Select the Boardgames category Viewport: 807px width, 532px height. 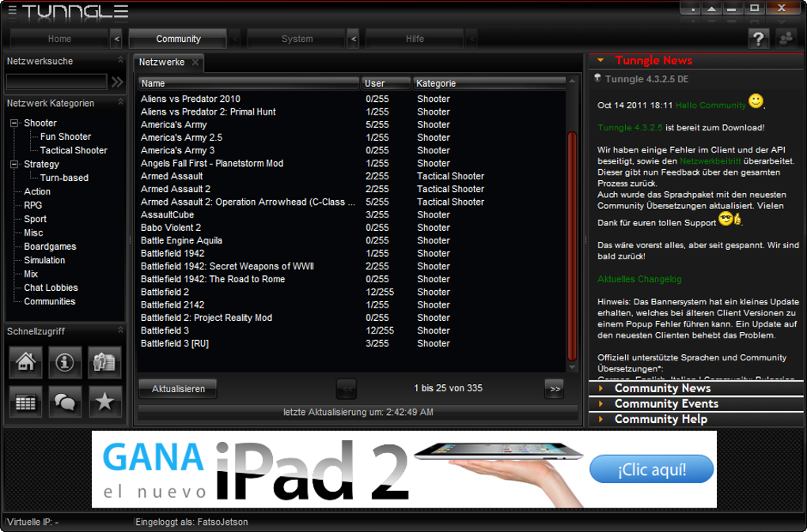click(50, 247)
